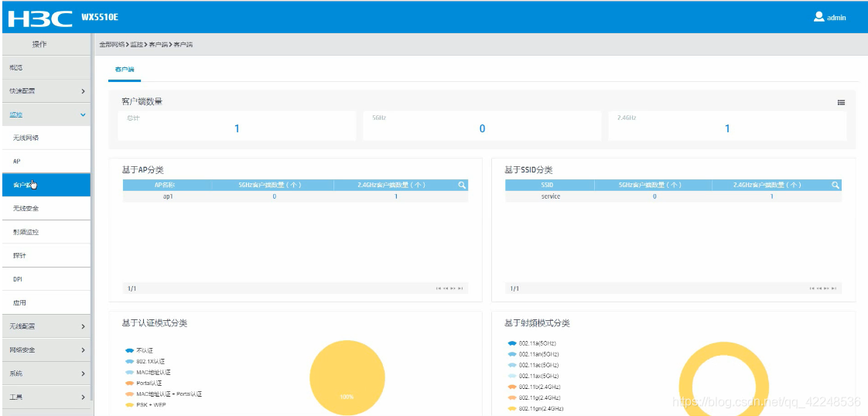Expand the 无线配置 sidebar section
The width and height of the screenshot is (868, 416).
tap(46, 326)
